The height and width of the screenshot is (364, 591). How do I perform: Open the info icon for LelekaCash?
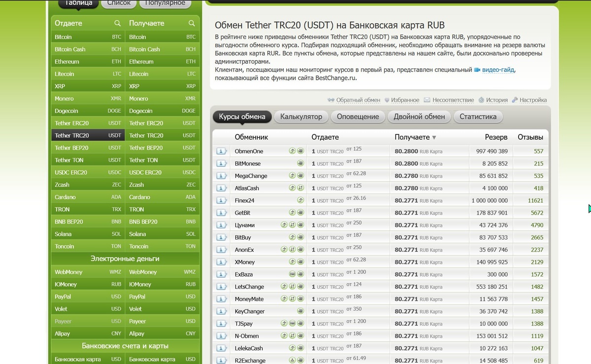pyautogui.click(x=221, y=348)
